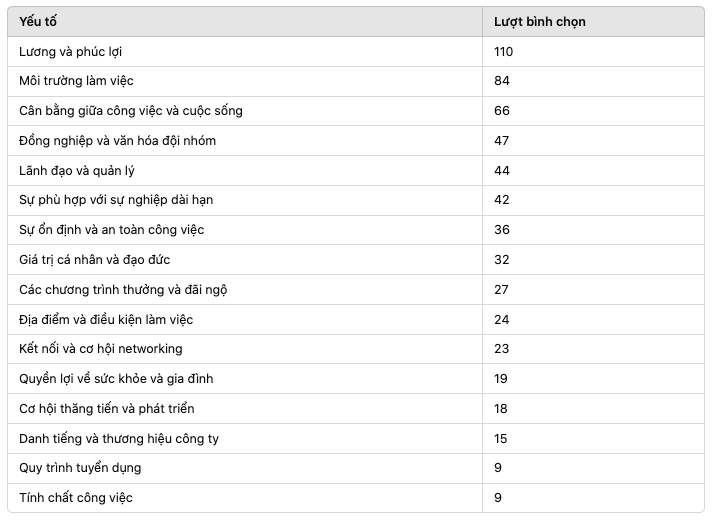This screenshot has width=715, height=524.
Task: Select the 'Lãnh đạo và quản lý' cell
Action: point(245,171)
